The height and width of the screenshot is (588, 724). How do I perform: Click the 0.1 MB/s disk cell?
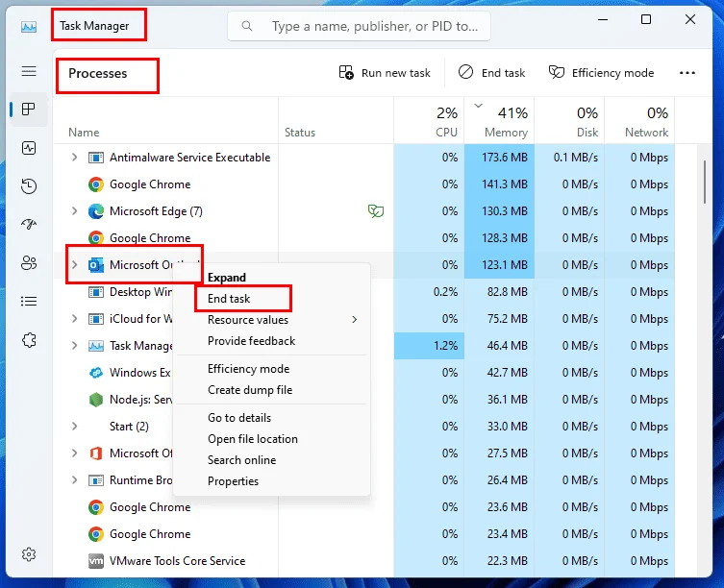click(x=569, y=158)
